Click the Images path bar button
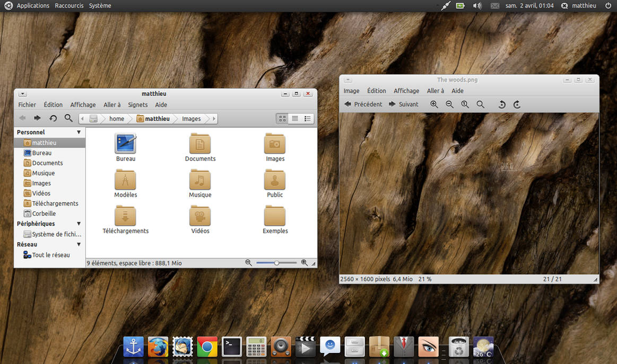617x364 pixels. [191, 119]
